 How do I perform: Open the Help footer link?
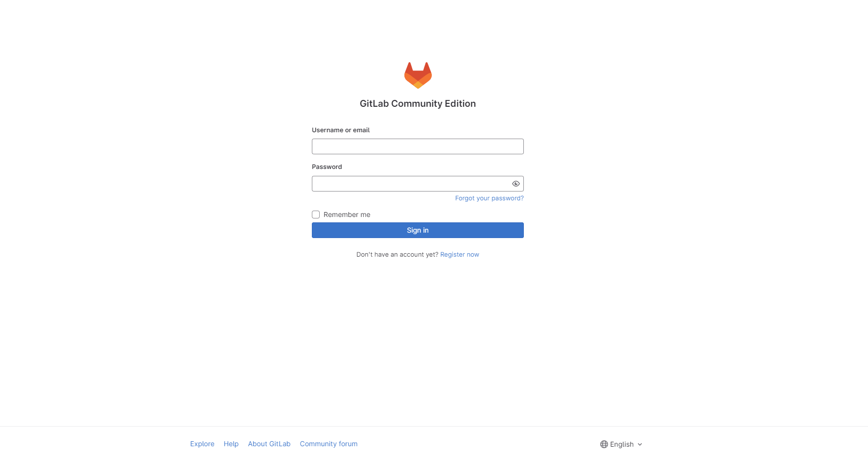tap(231, 444)
